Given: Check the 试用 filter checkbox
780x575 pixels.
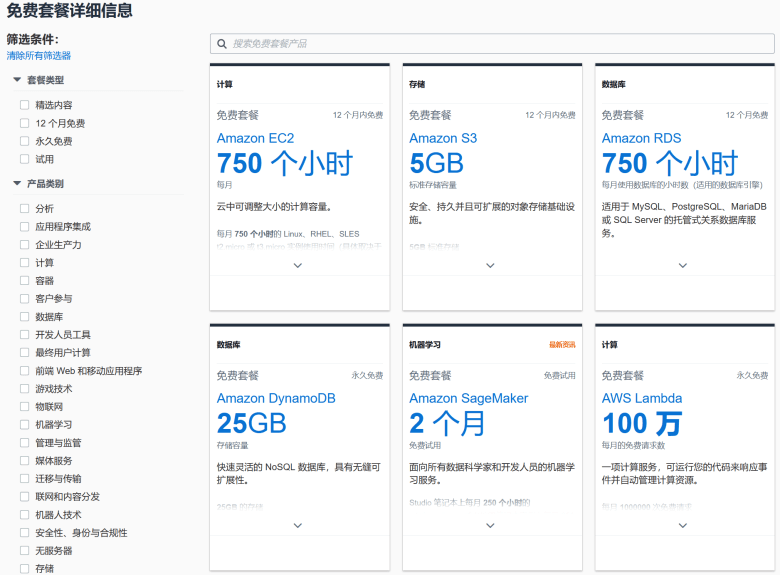Looking at the screenshot, I should 25,159.
